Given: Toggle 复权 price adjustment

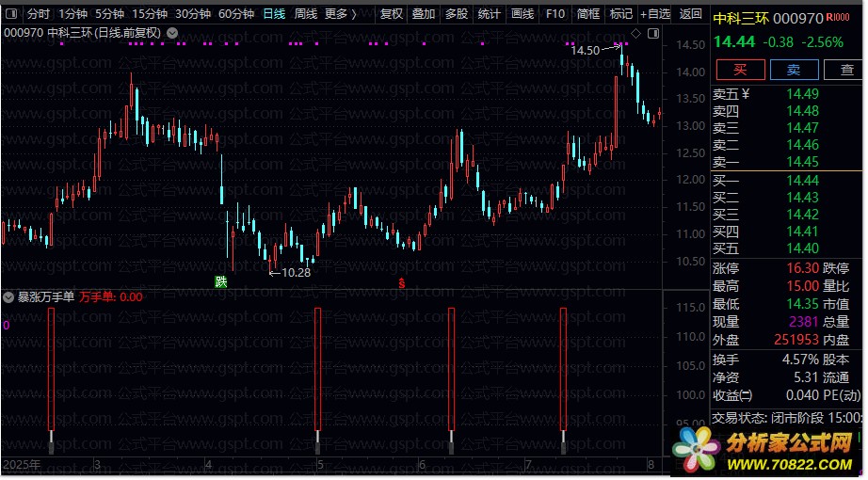Looking at the screenshot, I should [x=392, y=13].
